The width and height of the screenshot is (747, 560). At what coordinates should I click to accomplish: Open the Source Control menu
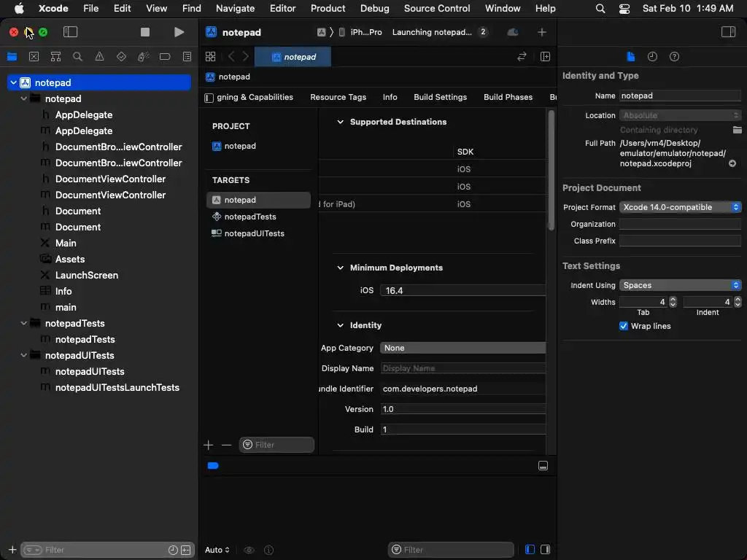point(437,8)
